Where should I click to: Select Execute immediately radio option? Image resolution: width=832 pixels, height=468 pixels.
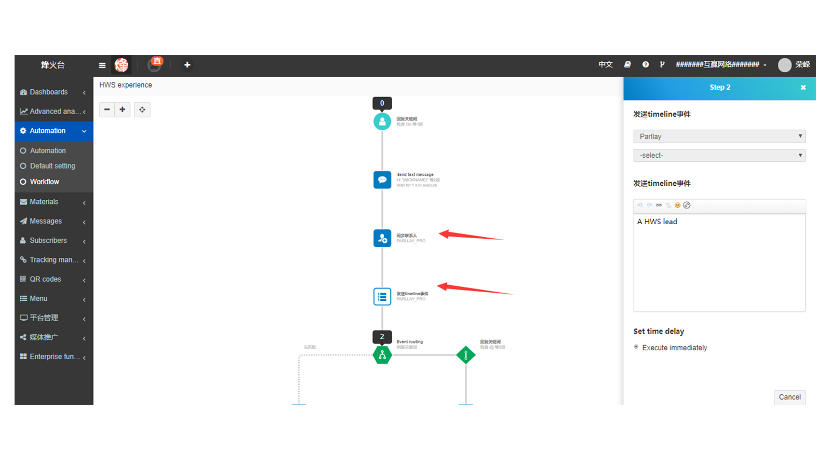click(x=637, y=347)
